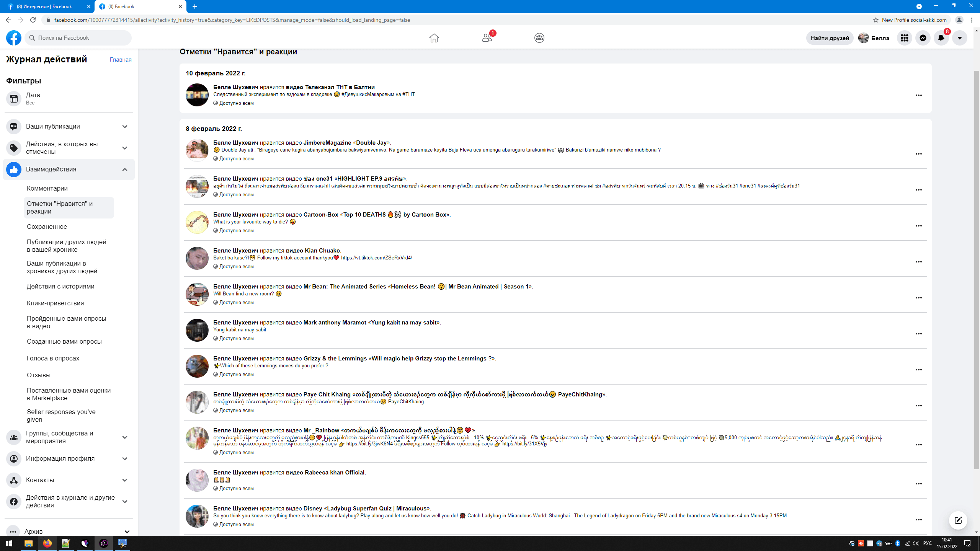Image resolution: width=980 pixels, height=551 pixels.
Task: Click the Facebook logo icon
Action: 14,38
